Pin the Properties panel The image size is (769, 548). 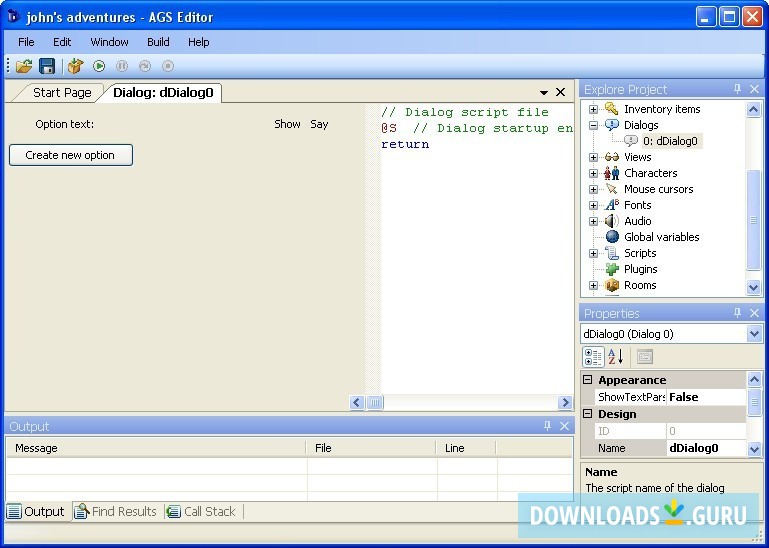[x=737, y=313]
